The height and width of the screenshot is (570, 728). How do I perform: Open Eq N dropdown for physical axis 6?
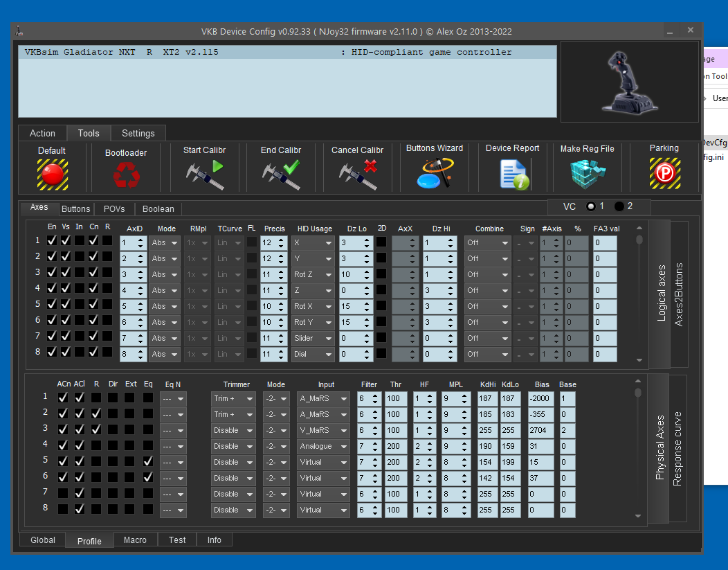point(173,479)
